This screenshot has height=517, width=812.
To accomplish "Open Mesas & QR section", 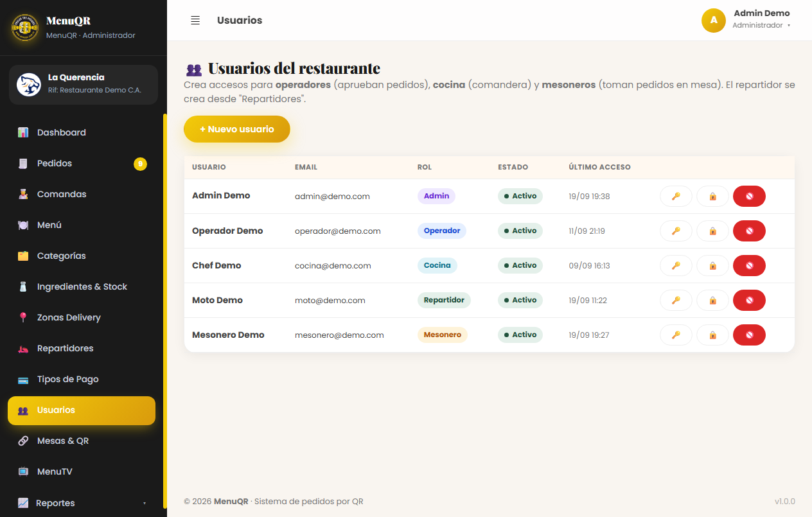I will [82, 441].
